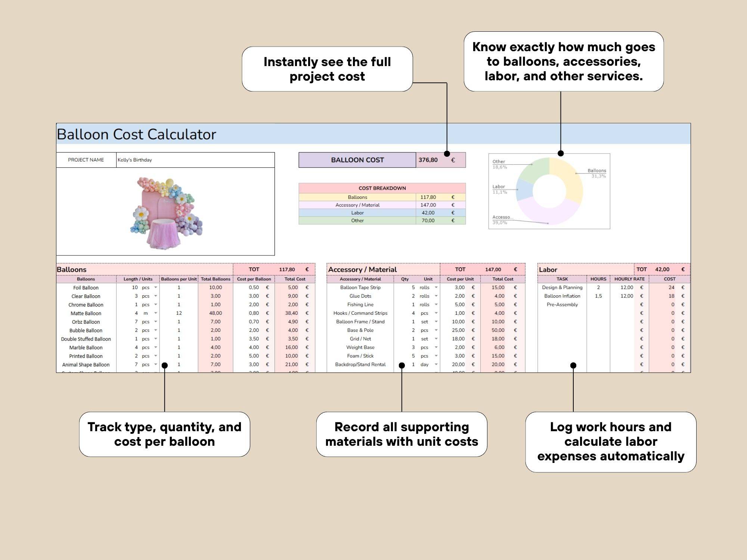The height and width of the screenshot is (560, 747).
Task: Select the Balloon Cost total 376,80 cell
Action: point(428,160)
